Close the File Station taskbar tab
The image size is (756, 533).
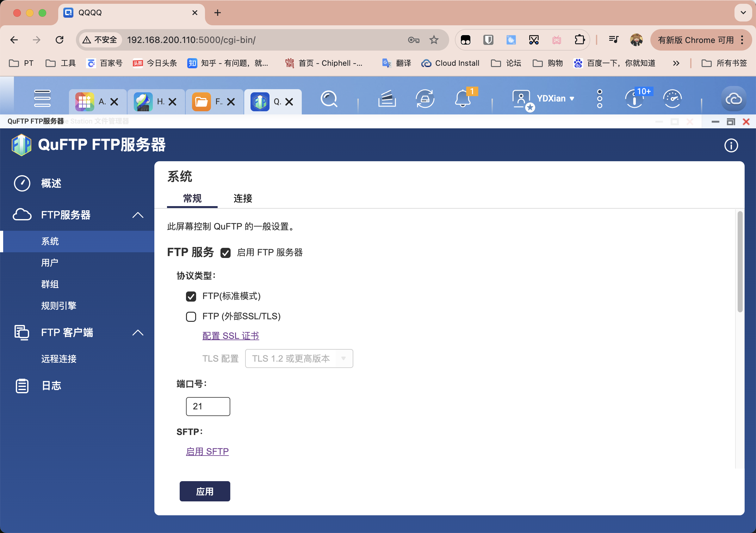(x=231, y=102)
